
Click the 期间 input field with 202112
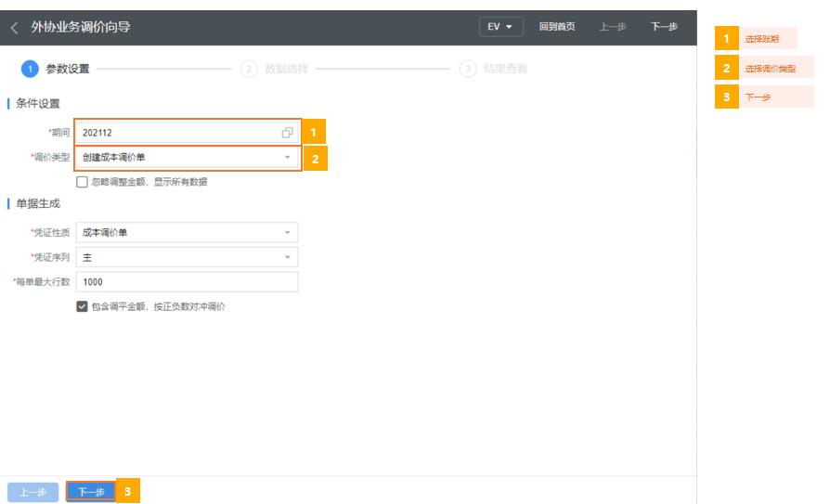coord(188,133)
